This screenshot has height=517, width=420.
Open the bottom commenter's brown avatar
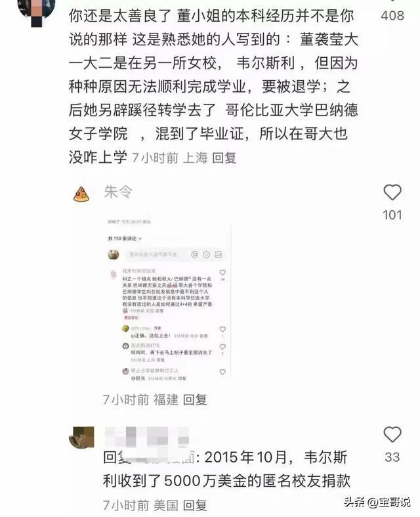pos(81,438)
